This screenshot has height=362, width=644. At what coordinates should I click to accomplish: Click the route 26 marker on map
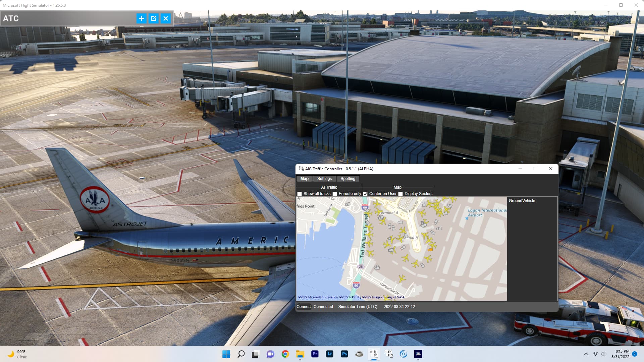click(x=361, y=267)
